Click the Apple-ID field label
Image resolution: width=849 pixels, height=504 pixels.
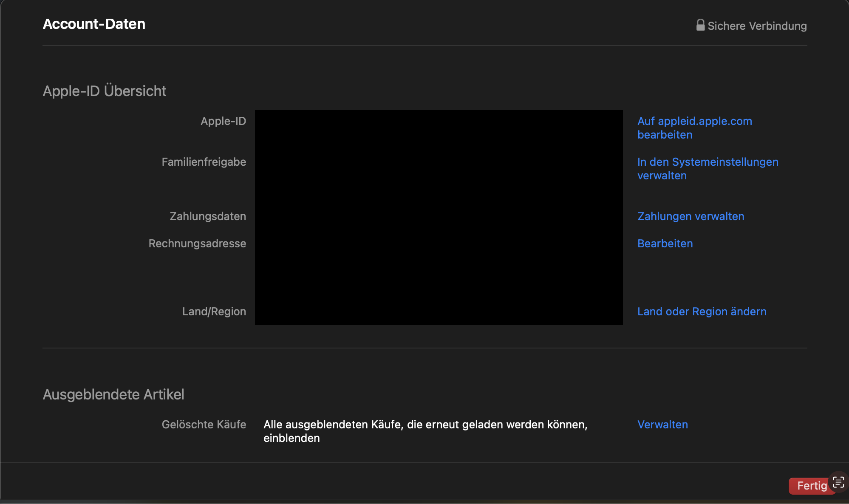coord(223,121)
